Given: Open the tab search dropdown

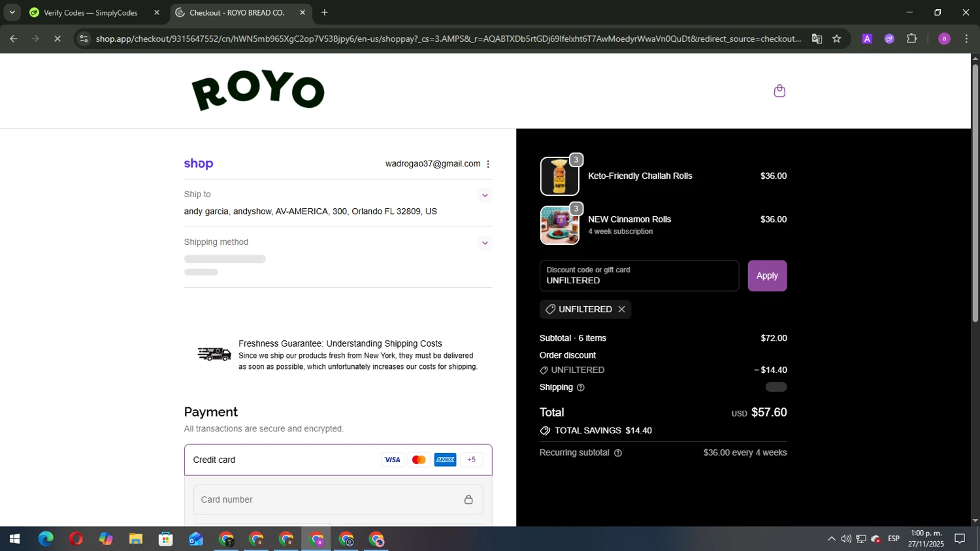Looking at the screenshot, I should 12,12.
